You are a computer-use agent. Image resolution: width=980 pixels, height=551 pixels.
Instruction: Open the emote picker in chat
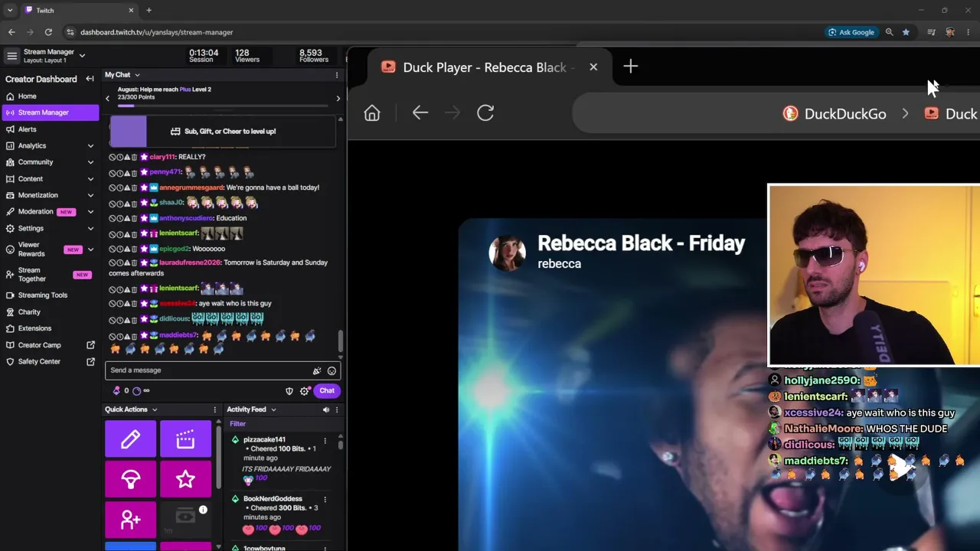(332, 370)
